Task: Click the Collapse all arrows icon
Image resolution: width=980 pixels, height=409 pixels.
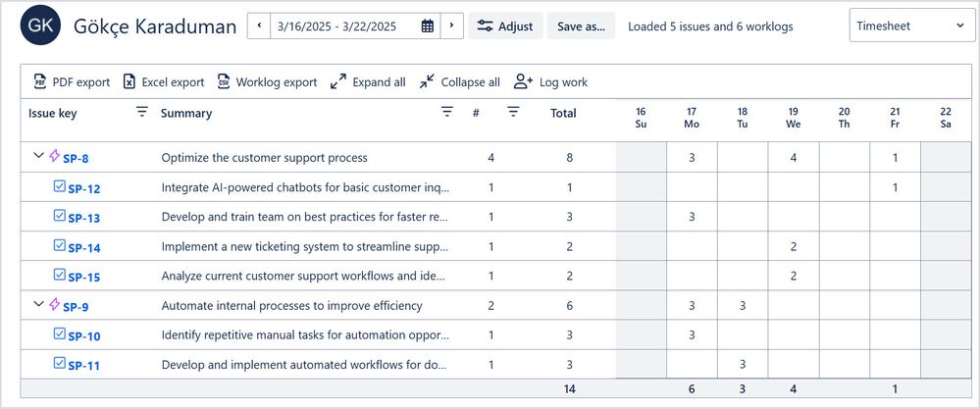Action: tap(427, 81)
